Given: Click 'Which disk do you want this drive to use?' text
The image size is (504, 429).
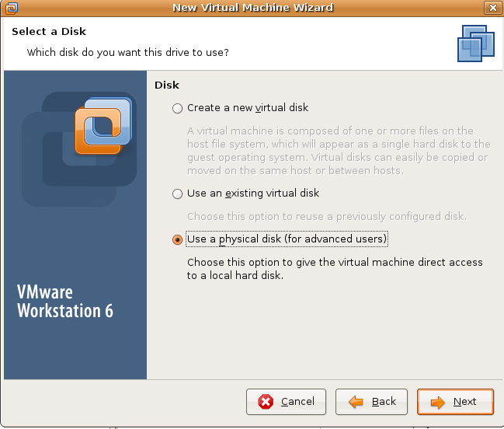Looking at the screenshot, I should click(127, 52).
